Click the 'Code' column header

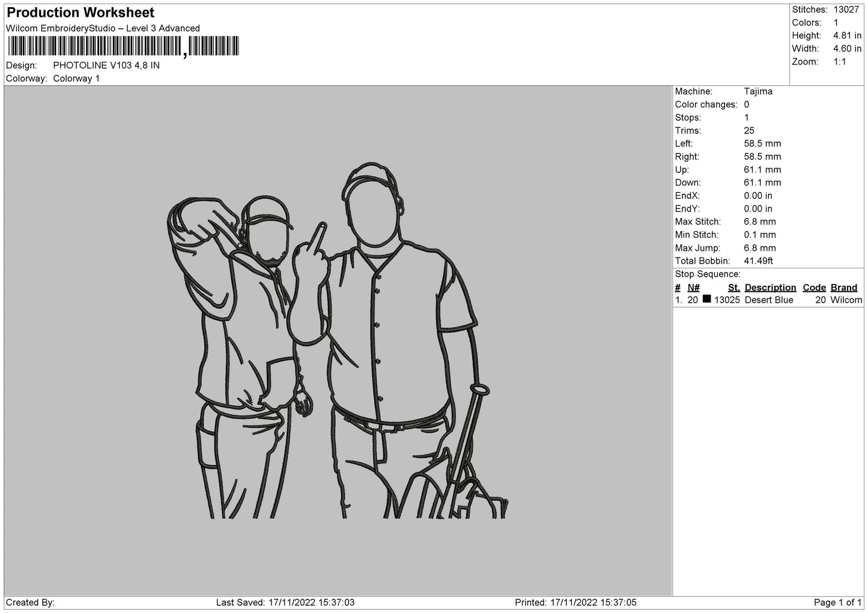click(x=815, y=288)
